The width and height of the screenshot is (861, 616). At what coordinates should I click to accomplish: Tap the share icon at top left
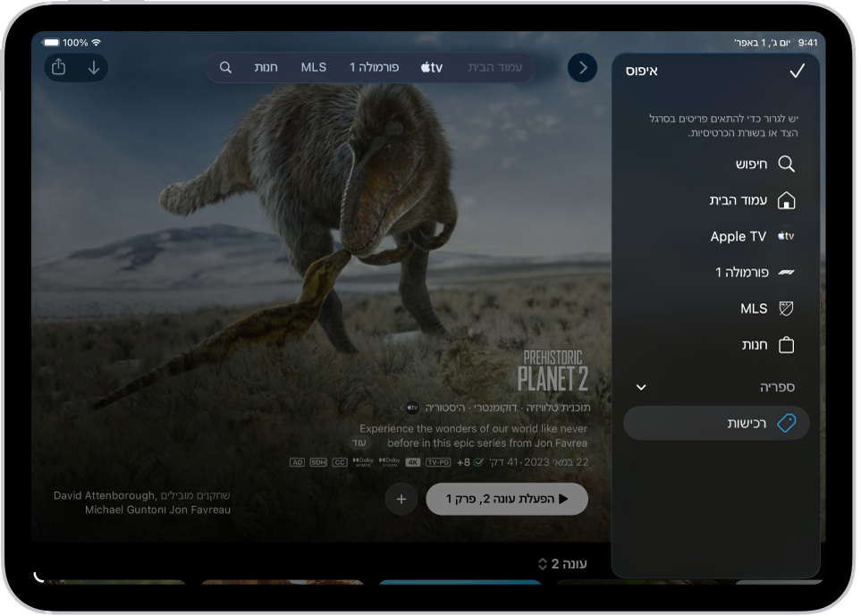point(59,67)
